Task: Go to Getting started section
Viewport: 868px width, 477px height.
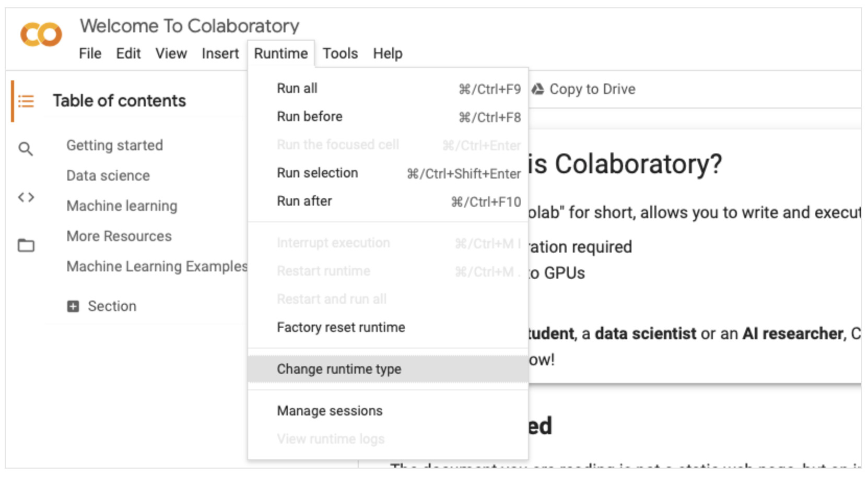Action: pos(114,145)
